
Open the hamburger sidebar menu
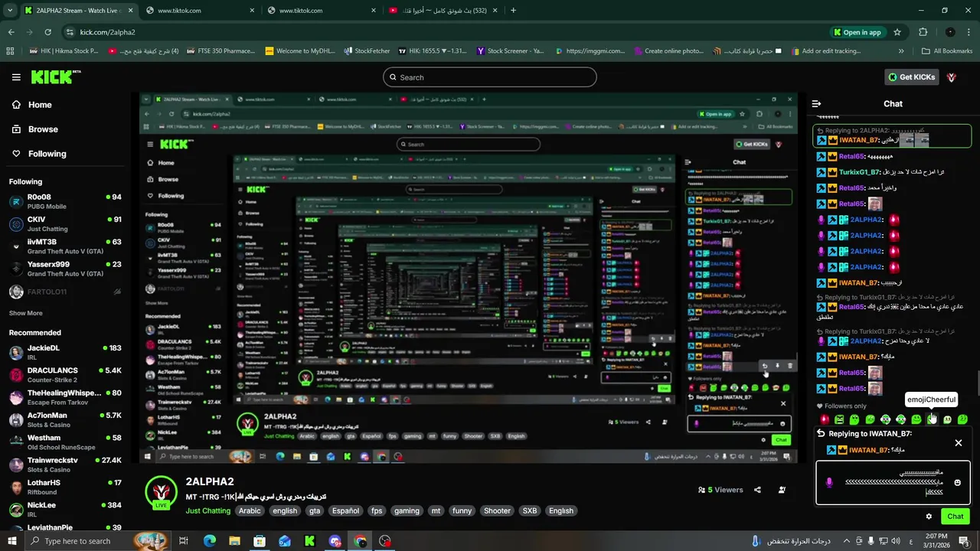click(x=16, y=77)
